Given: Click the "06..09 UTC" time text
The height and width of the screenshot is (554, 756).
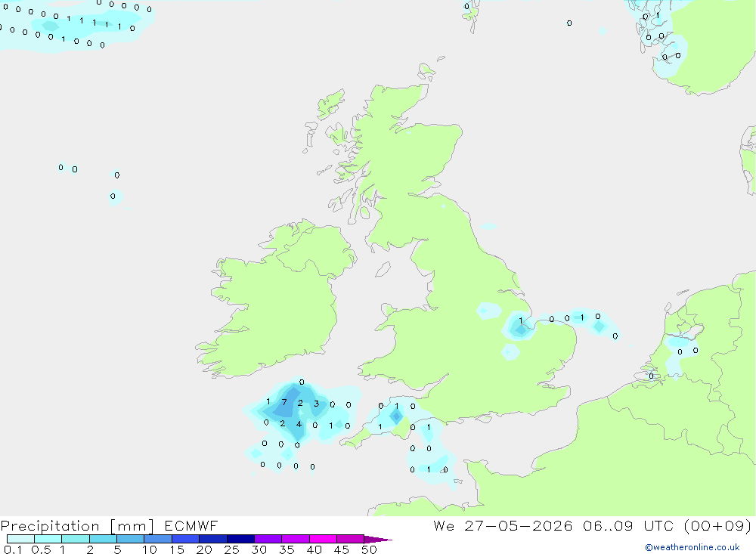Looking at the screenshot, I should [627, 525].
